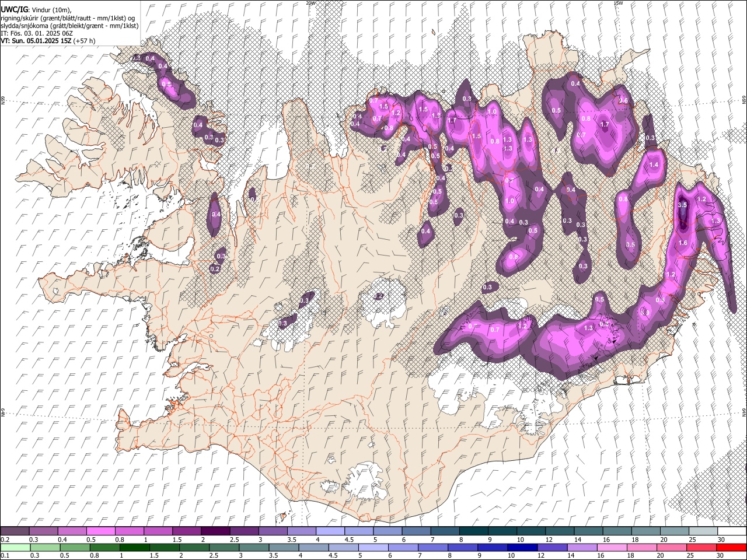Viewport: 747px width, 560px height.
Task: Click the bright red swatch ending the rain scale
Action: pos(731,548)
